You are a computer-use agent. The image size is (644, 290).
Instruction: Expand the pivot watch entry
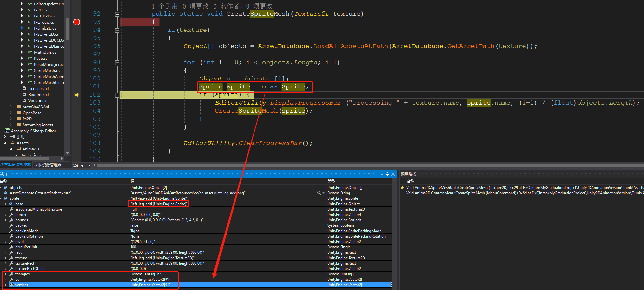click(x=6, y=242)
